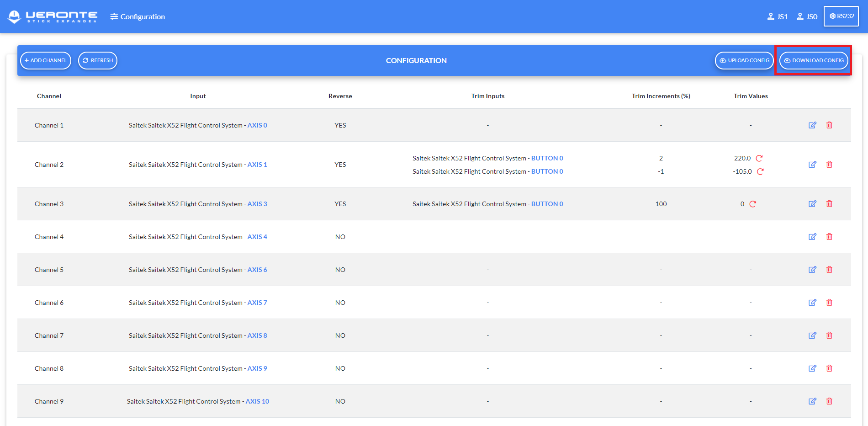
Task: Edit Channel 6 configuration
Action: [812, 303]
